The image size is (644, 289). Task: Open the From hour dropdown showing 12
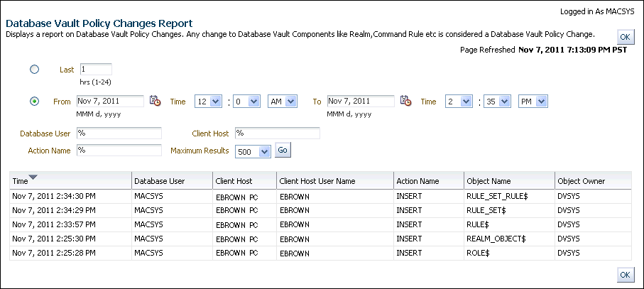coord(208,102)
